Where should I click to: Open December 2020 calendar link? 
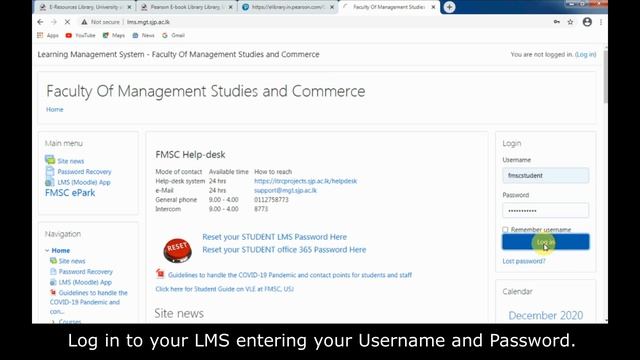[546, 316]
